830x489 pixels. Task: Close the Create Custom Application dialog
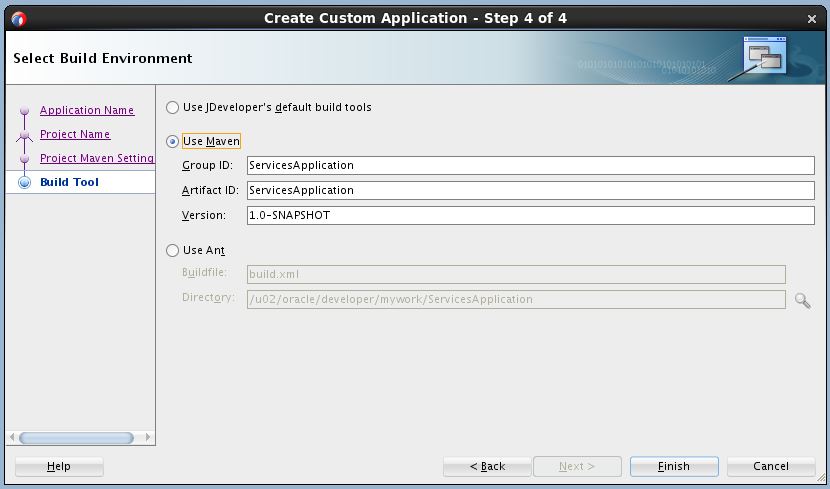(811, 18)
